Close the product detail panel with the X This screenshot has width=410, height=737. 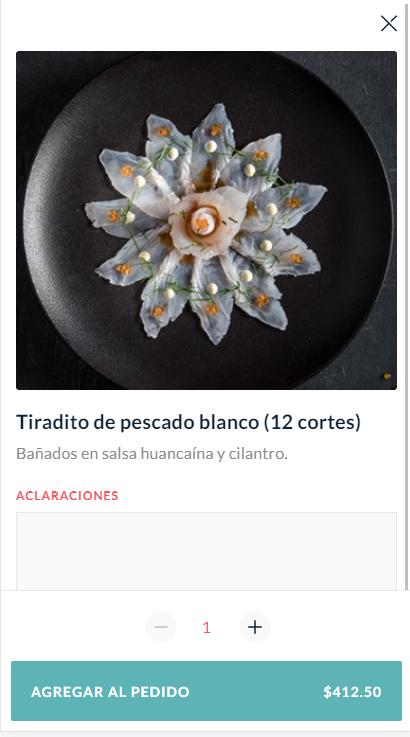(x=389, y=23)
